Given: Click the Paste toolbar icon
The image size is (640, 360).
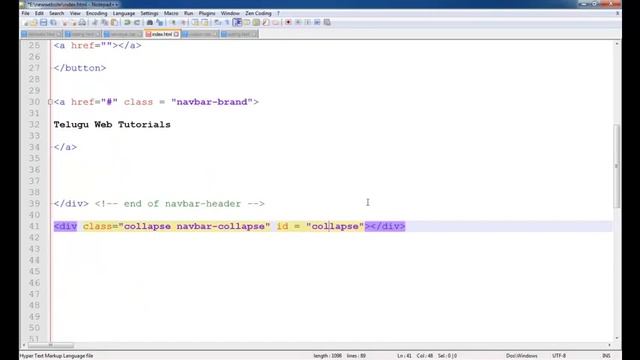Looking at the screenshot, I should [x=114, y=22].
